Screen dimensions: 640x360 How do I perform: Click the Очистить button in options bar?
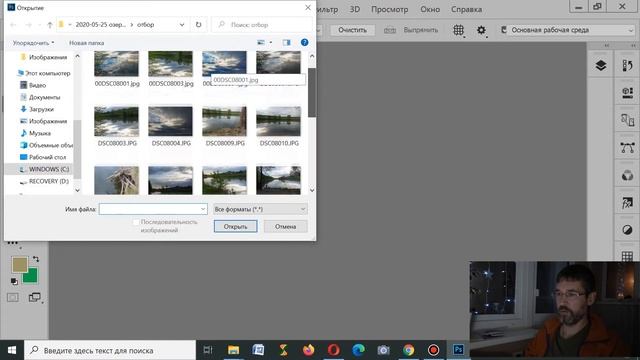click(352, 30)
